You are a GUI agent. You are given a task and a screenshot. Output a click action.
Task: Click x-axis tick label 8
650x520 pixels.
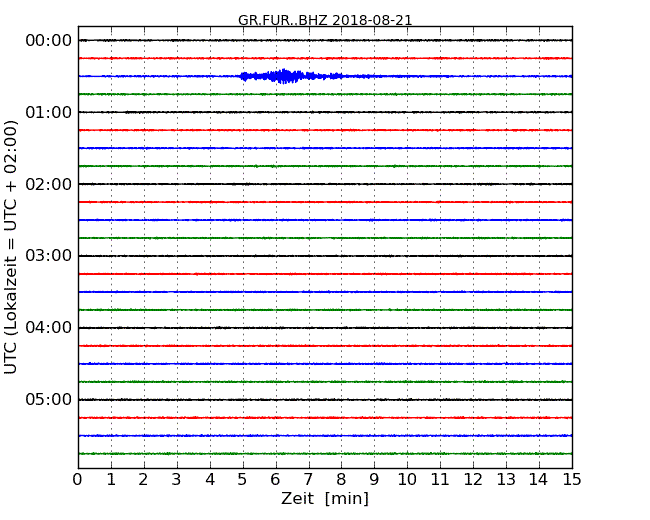pyautogui.click(x=341, y=480)
